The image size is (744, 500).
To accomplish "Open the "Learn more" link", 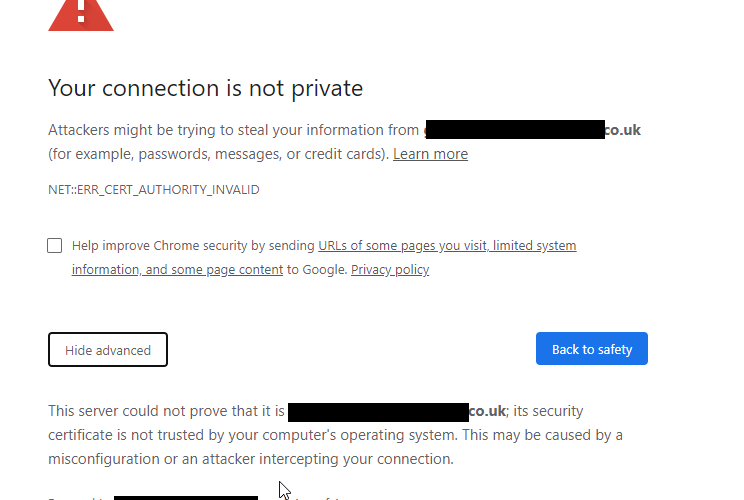I will coord(430,154).
